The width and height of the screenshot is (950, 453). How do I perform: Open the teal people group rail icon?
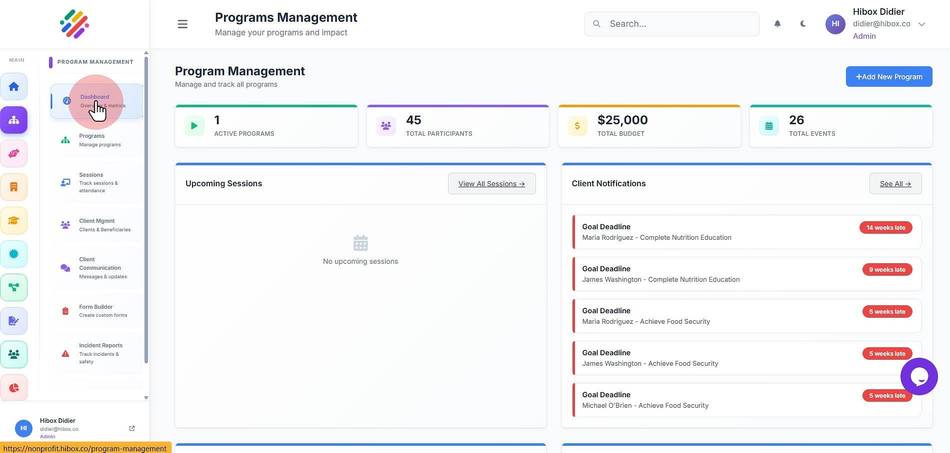click(x=13, y=354)
